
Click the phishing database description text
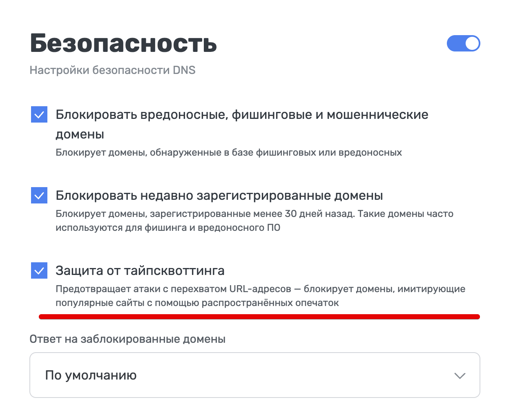(x=229, y=152)
